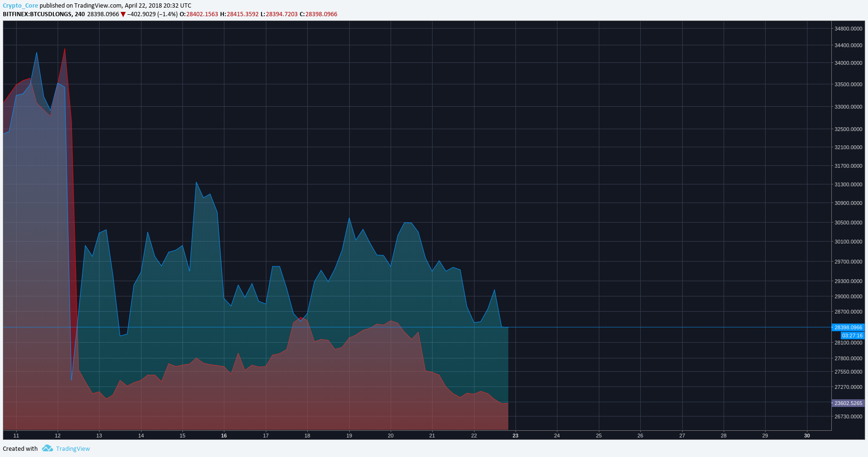Click price axis label 34800.0000
Screen dimensions: 868x457
(848, 29)
